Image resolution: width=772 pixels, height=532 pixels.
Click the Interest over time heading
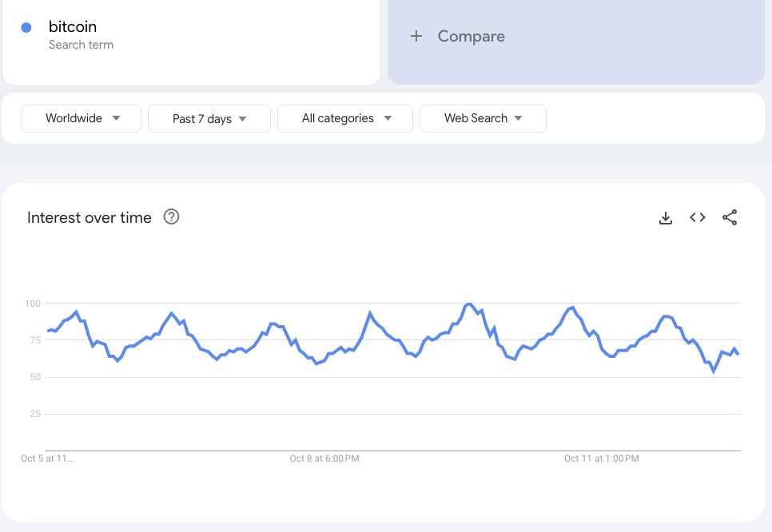click(90, 218)
